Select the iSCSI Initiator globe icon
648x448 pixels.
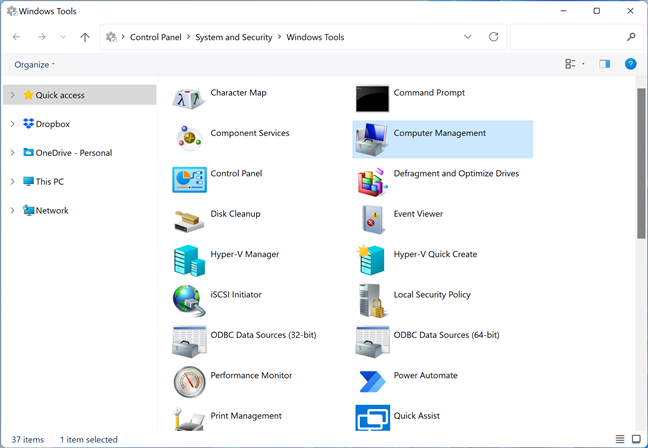189,300
